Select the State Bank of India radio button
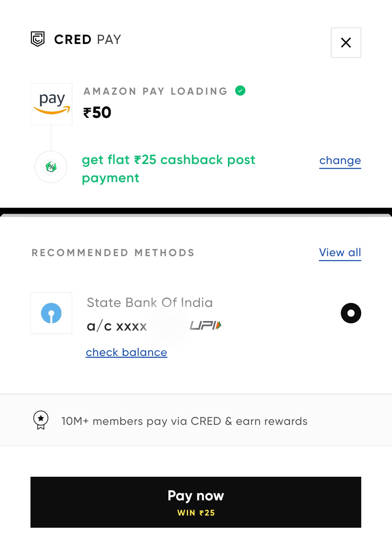The width and height of the screenshot is (392, 558). [x=351, y=313]
